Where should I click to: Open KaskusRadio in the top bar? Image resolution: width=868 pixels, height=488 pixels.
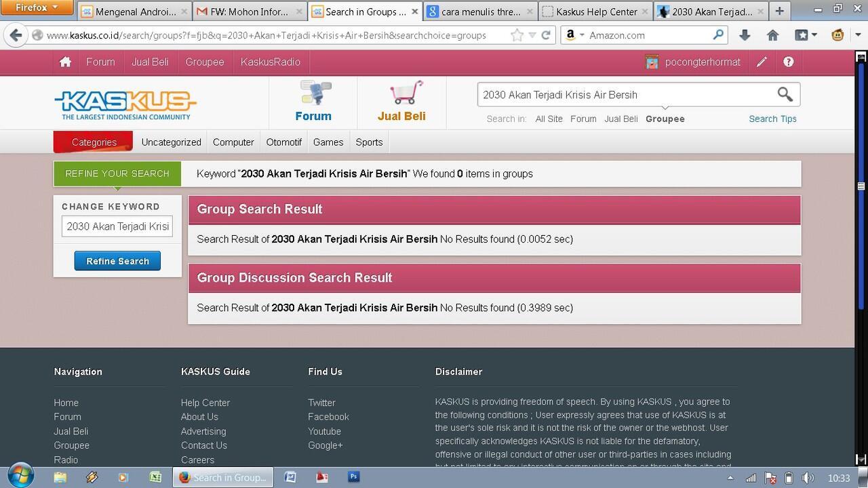(270, 62)
